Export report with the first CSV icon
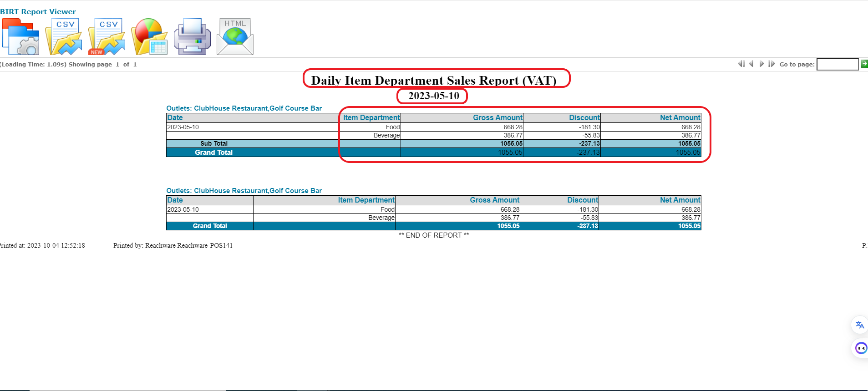Image resolution: width=868 pixels, height=391 pixels. pyautogui.click(x=64, y=37)
